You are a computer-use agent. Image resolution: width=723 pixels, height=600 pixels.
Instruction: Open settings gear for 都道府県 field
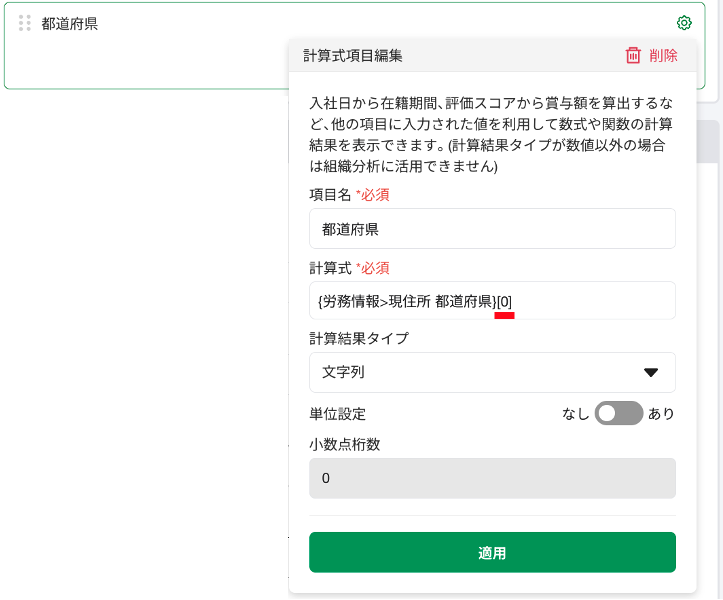pos(684,23)
